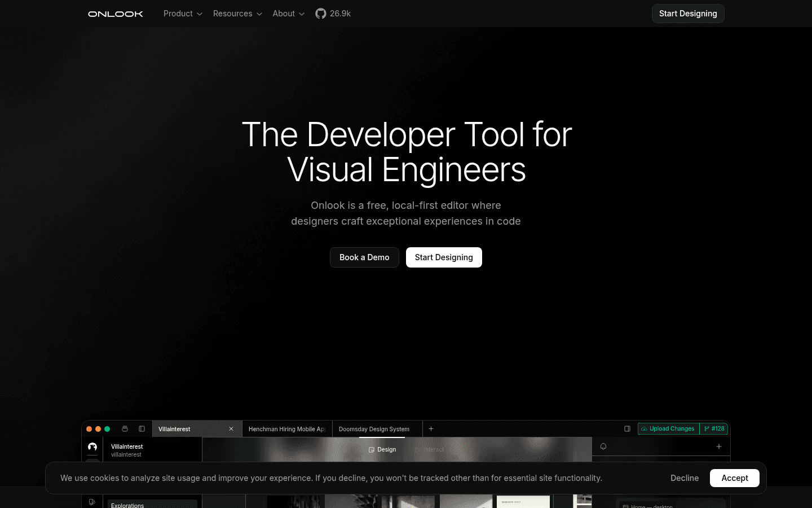Add a new tab with plus icon
Viewport: 812px width, 508px height.
[x=431, y=429]
